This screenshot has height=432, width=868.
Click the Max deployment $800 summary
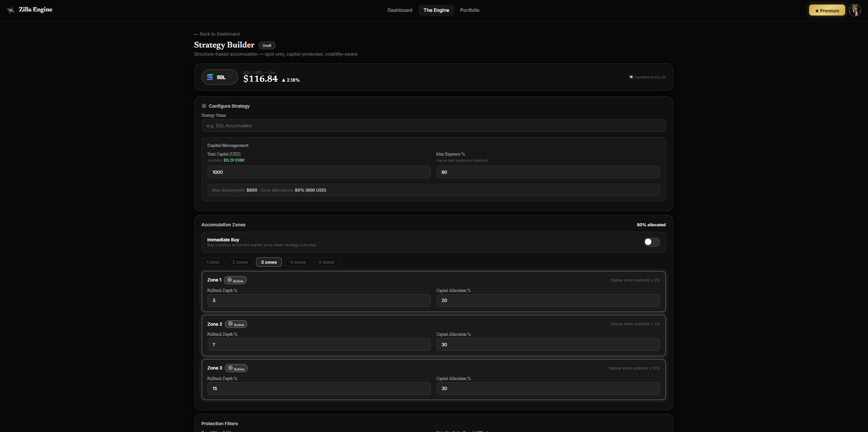[234, 190]
